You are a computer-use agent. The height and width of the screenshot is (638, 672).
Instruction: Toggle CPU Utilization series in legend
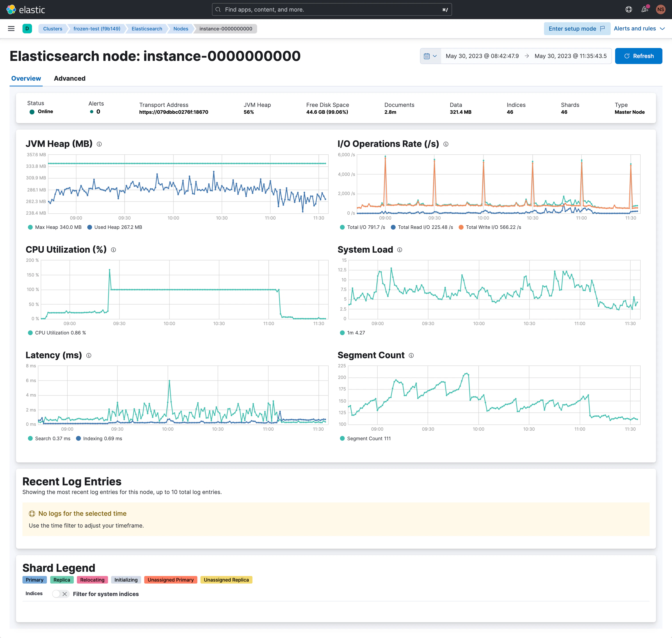57,333
